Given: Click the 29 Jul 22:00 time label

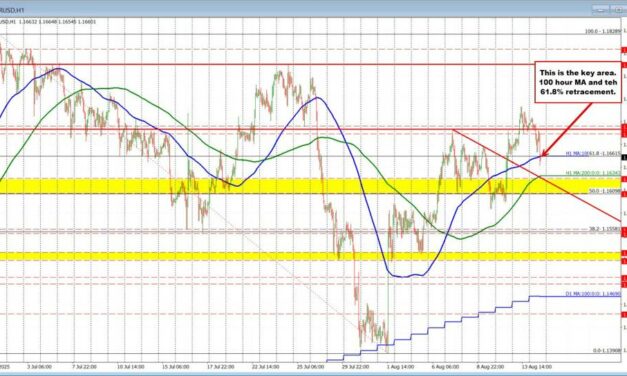Looking at the screenshot, I should pos(355,366).
